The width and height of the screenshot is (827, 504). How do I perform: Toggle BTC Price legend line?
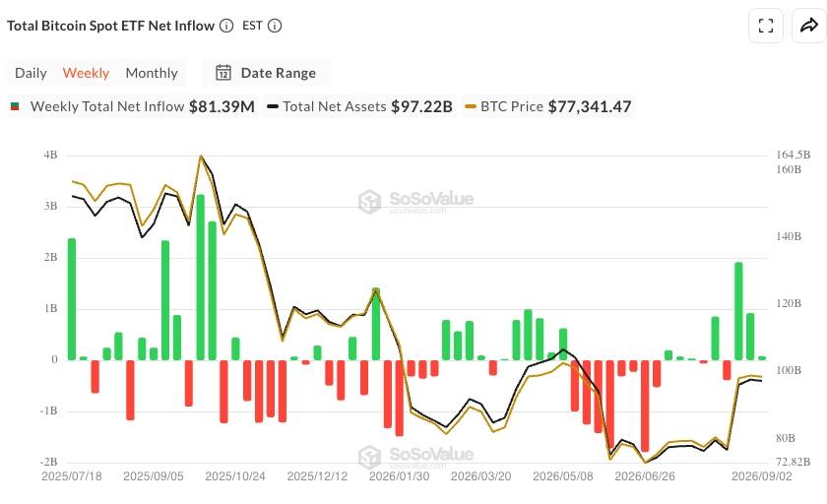point(547,106)
